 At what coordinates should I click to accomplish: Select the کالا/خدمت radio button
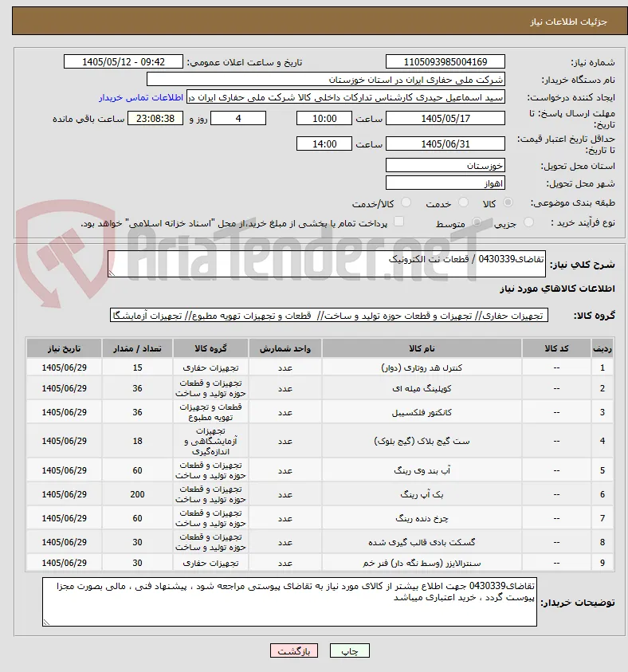point(406,202)
